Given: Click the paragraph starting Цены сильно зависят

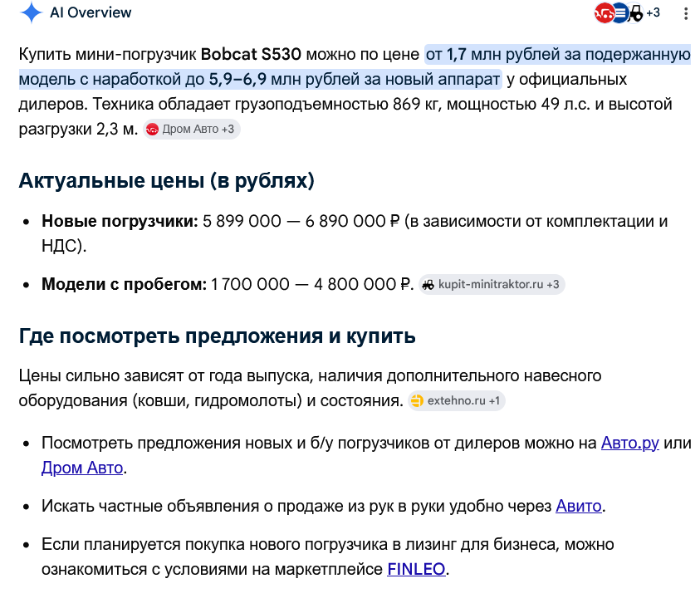Looking at the screenshot, I should pos(310,388).
